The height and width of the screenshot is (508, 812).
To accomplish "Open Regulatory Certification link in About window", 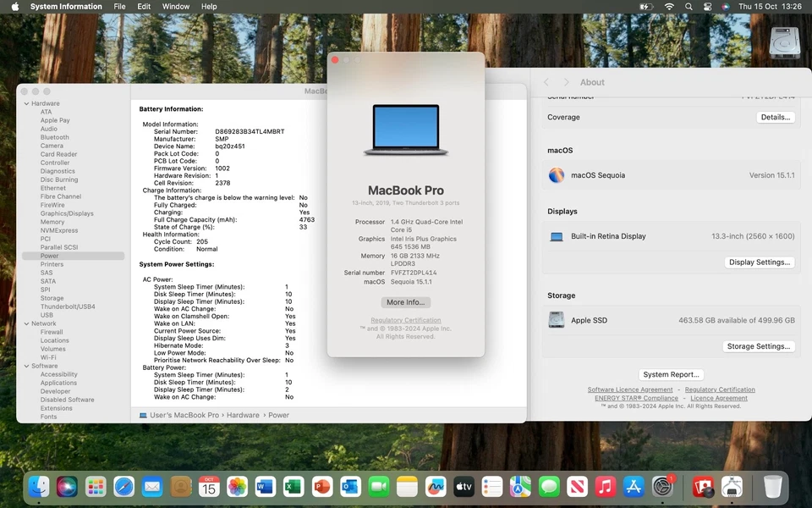I will coord(405,320).
